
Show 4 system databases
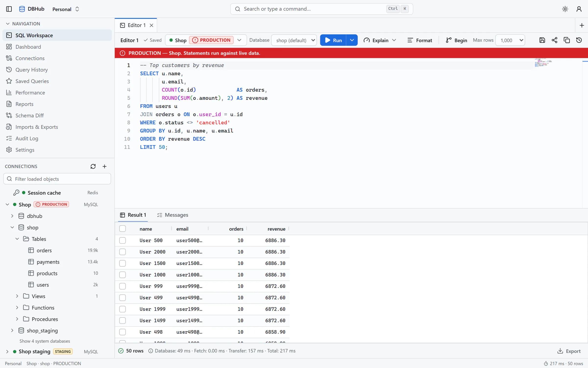[x=45, y=341]
